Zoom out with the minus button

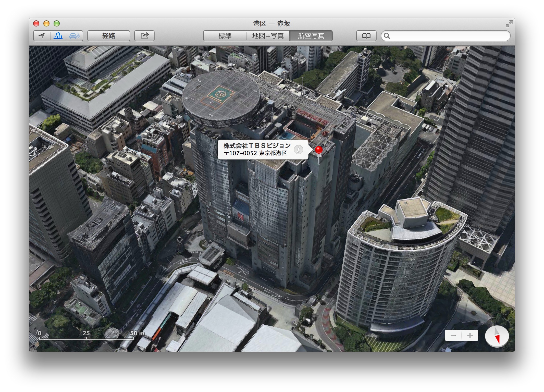point(453,335)
